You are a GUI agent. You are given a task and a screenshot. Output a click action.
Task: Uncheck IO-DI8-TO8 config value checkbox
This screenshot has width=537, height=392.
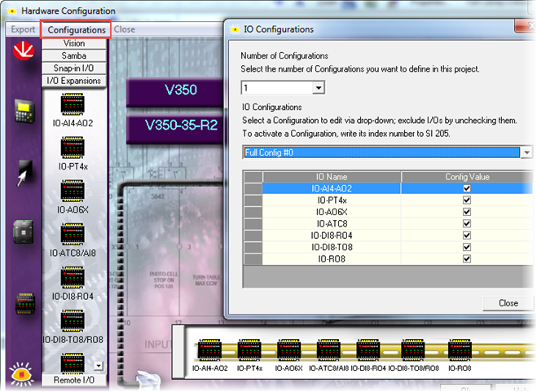pyautogui.click(x=466, y=247)
